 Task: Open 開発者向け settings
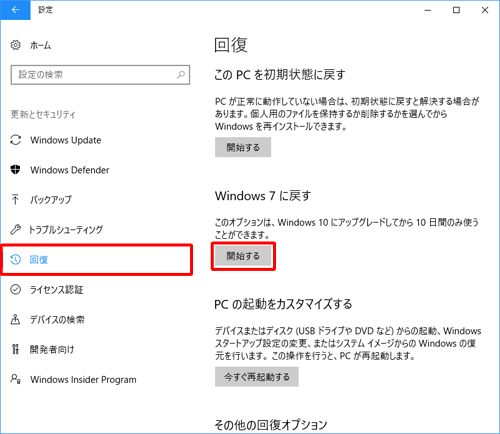pos(52,350)
